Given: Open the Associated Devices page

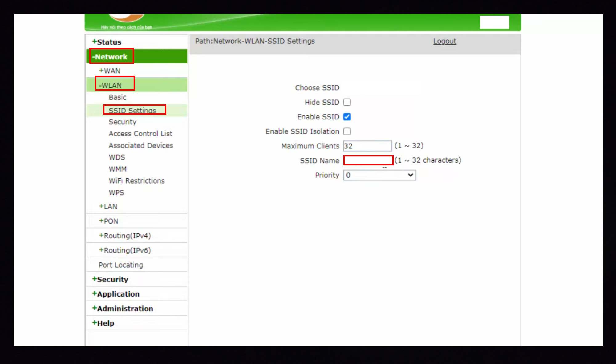Looking at the screenshot, I should [141, 145].
